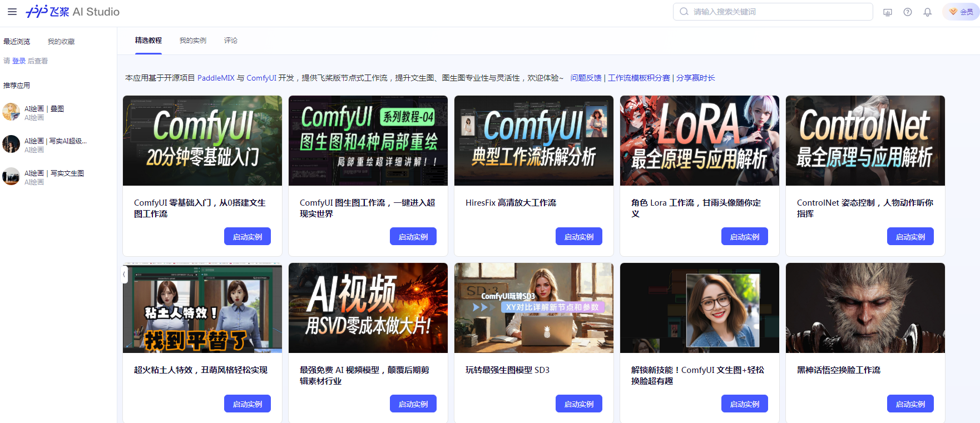
Task: Click the 问题反馈 feedback link
Action: [x=586, y=78]
